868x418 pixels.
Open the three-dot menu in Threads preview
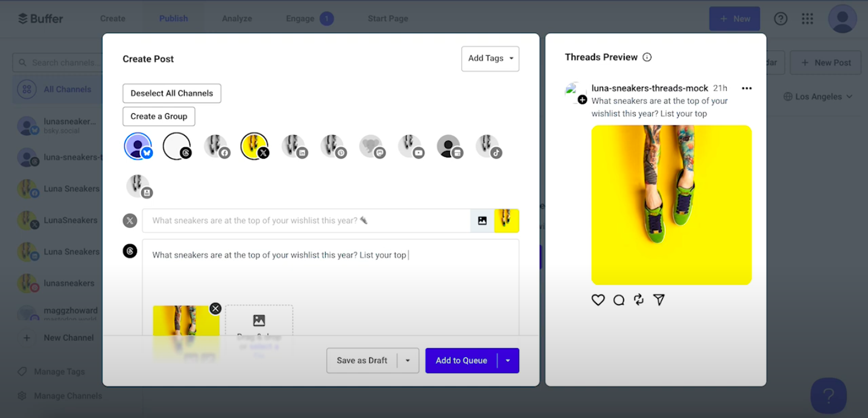tap(747, 88)
